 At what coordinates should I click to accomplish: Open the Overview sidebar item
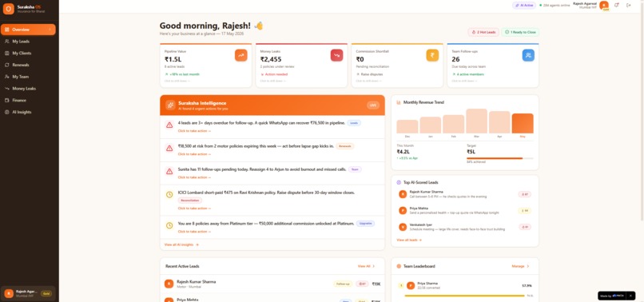point(28,30)
